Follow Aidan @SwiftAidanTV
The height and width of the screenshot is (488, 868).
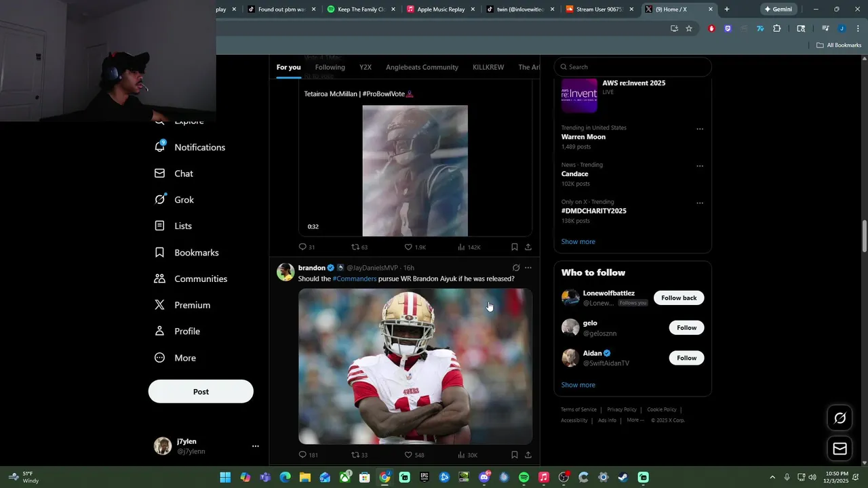[686, 358]
